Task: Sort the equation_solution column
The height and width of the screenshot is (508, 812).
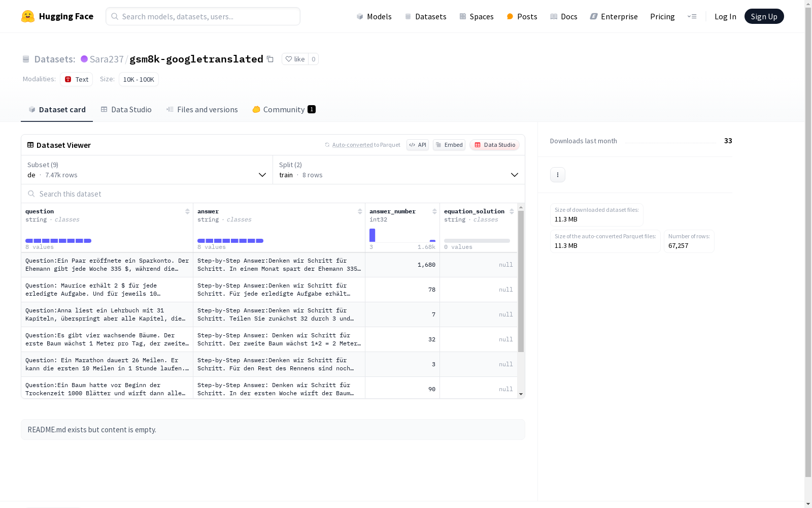Action: tap(512, 211)
